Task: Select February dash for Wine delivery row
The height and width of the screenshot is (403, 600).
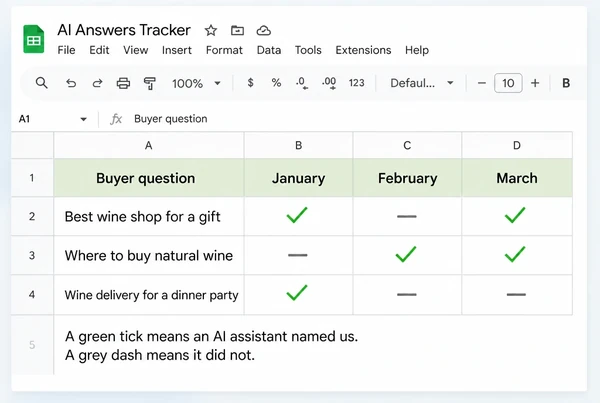Action: [407, 295]
